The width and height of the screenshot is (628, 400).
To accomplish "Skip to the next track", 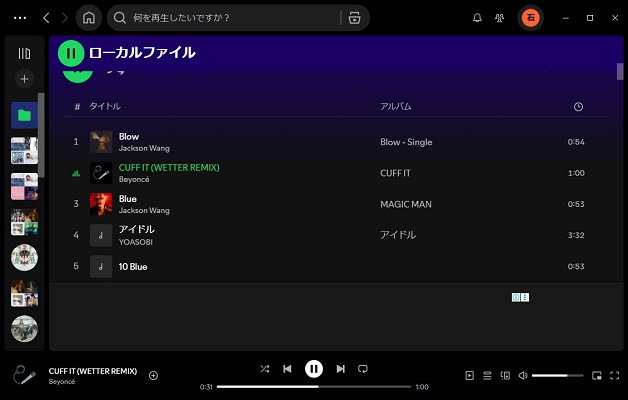I will [340, 369].
